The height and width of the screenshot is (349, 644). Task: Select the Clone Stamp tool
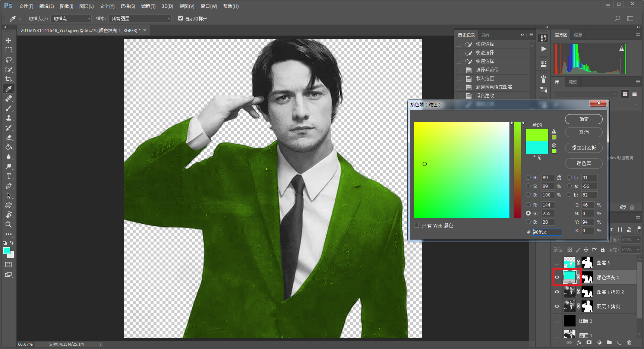click(x=8, y=118)
